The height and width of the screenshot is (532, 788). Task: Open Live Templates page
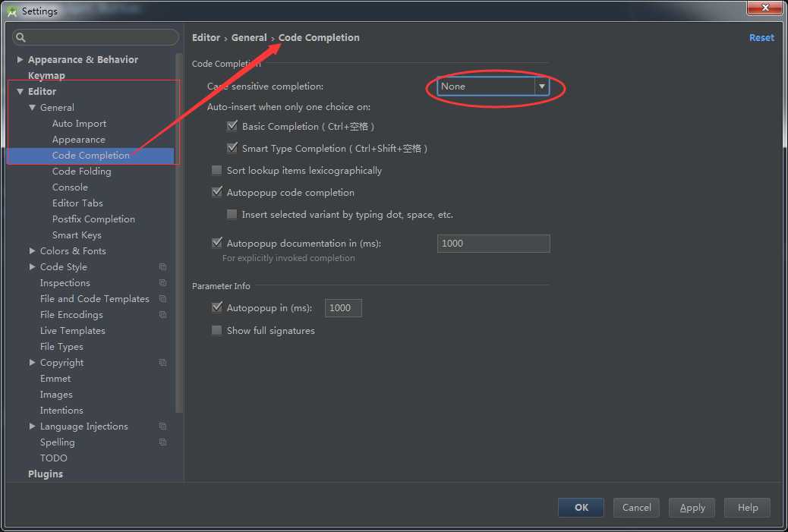72,331
